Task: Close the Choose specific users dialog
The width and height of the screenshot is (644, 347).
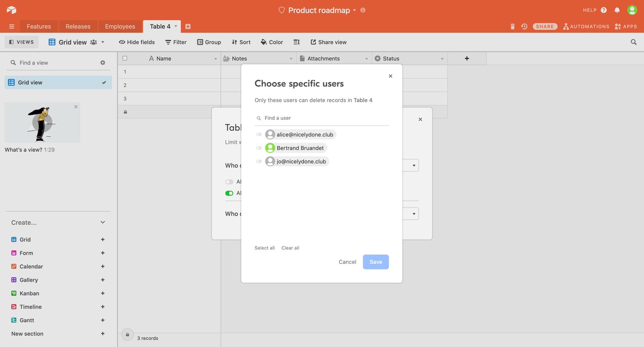Action: pyautogui.click(x=391, y=76)
